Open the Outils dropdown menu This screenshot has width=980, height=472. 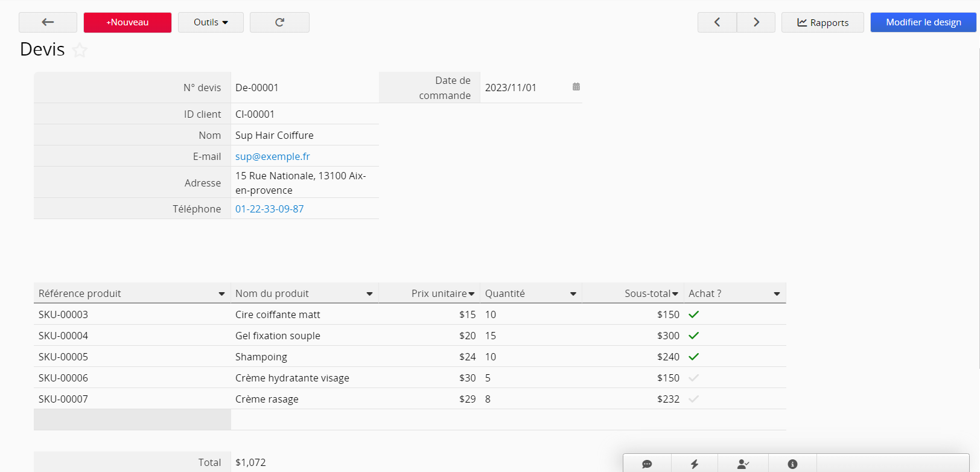[x=211, y=22]
